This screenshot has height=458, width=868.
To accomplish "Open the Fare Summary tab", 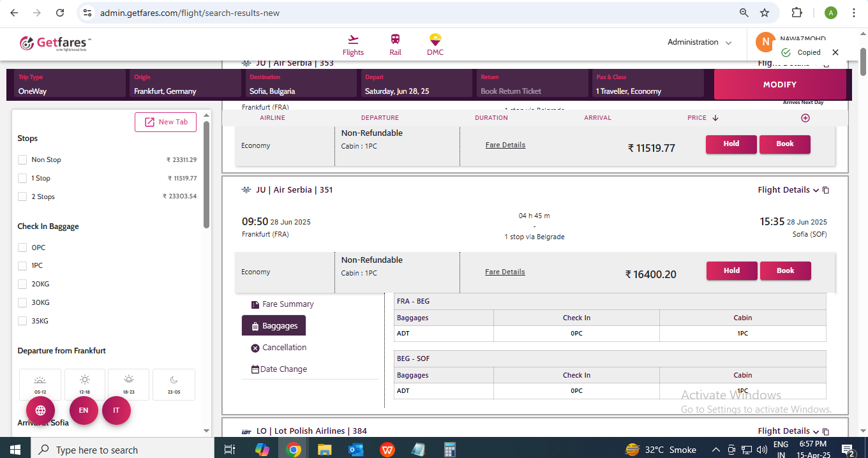I will click(x=282, y=304).
